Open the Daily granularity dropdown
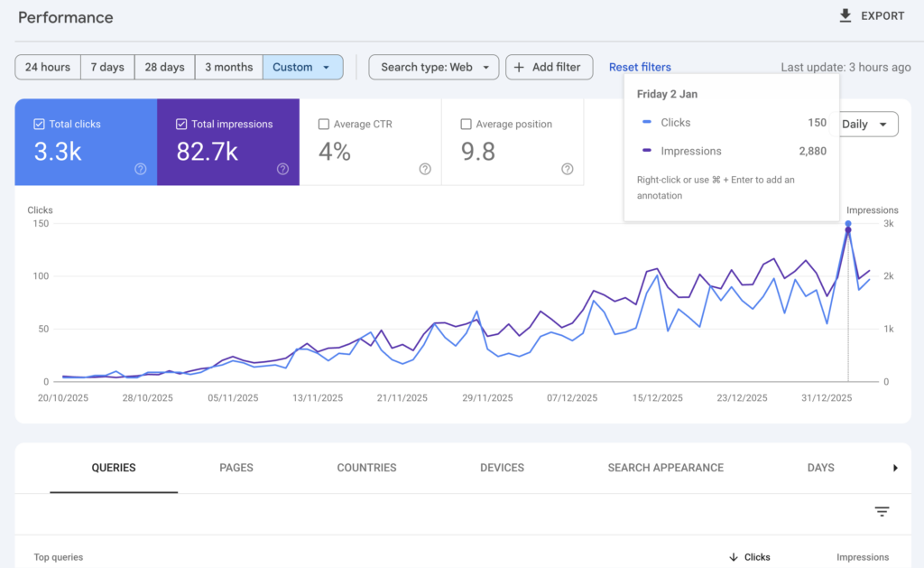The image size is (924, 568). 868,125
